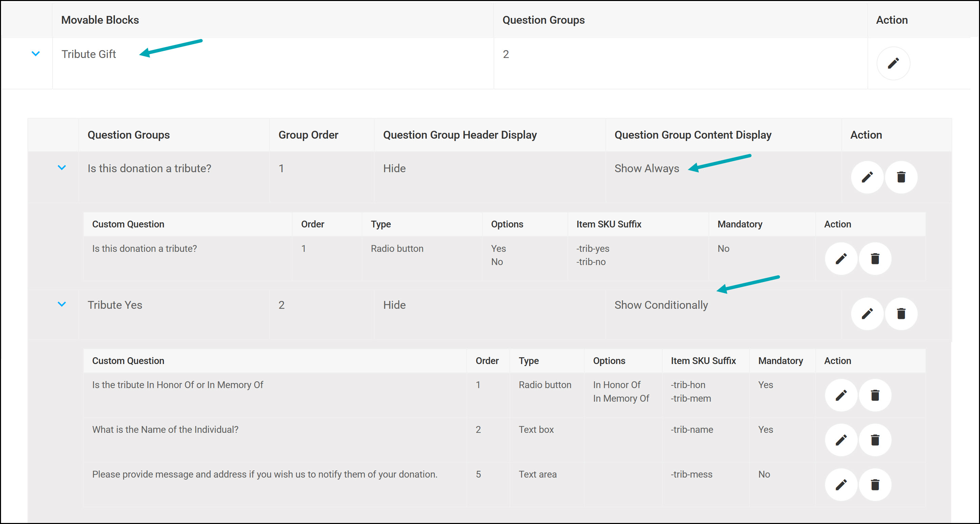Click the 'Show Conditionally' content display value
980x524 pixels.
tap(661, 305)
